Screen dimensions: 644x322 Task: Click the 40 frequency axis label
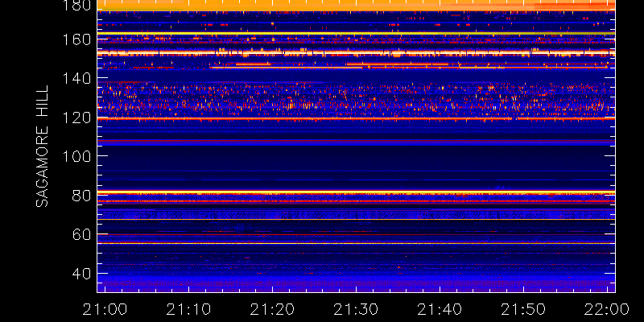81,274
